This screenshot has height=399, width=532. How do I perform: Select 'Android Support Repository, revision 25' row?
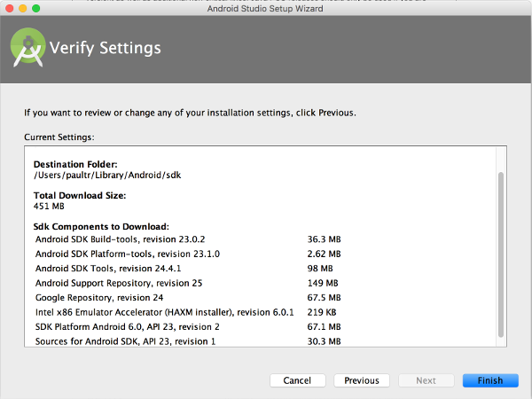pyautogui.click(x=188, y=283)
